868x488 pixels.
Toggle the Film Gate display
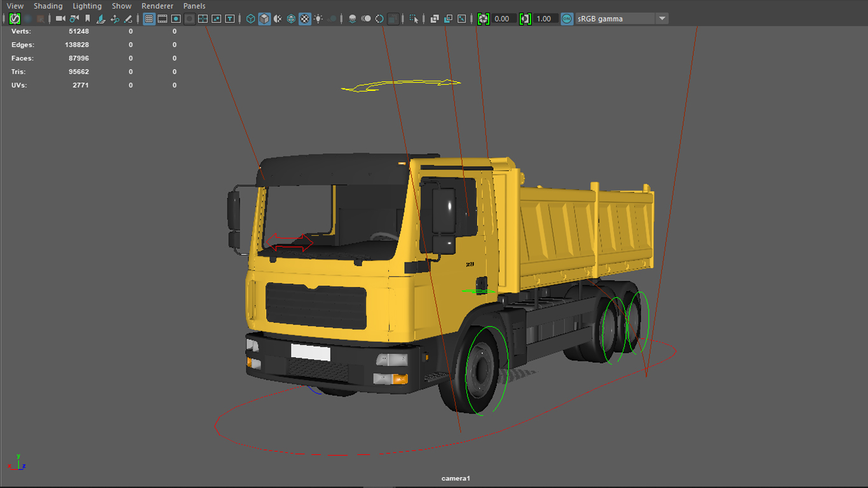(x=163, y=18)
